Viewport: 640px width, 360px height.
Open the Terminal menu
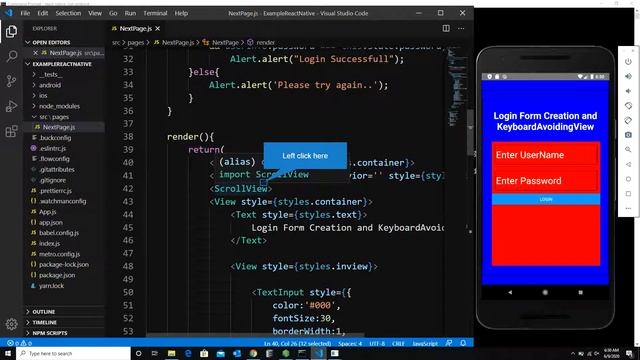pyautogui.click(x=155, y=13)
